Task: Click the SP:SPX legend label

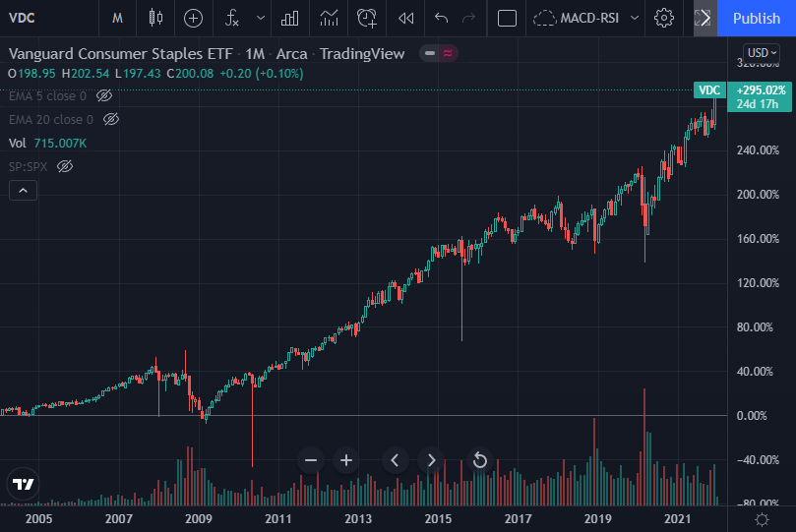Action: coord(28,166)
